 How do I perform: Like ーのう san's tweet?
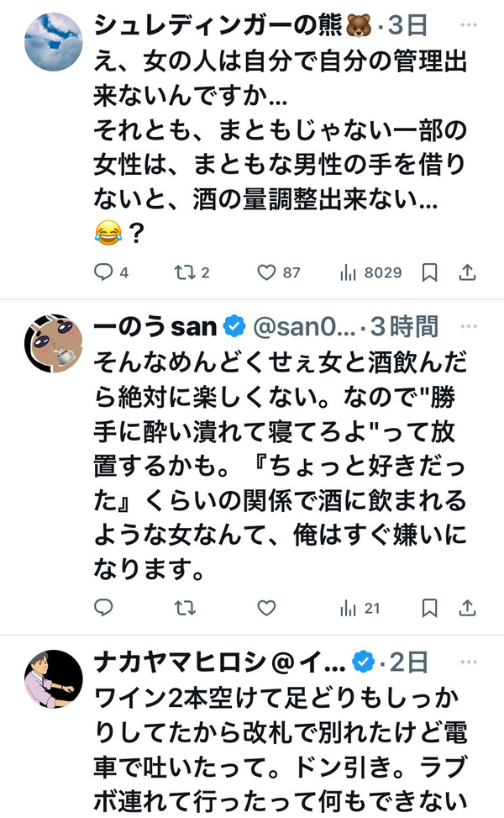click(266, 608)
